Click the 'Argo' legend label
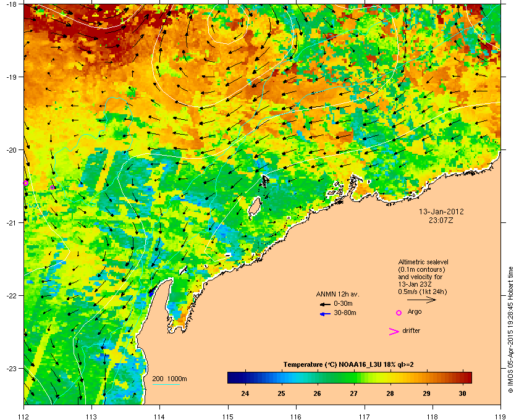 click(x=415, y=311)
